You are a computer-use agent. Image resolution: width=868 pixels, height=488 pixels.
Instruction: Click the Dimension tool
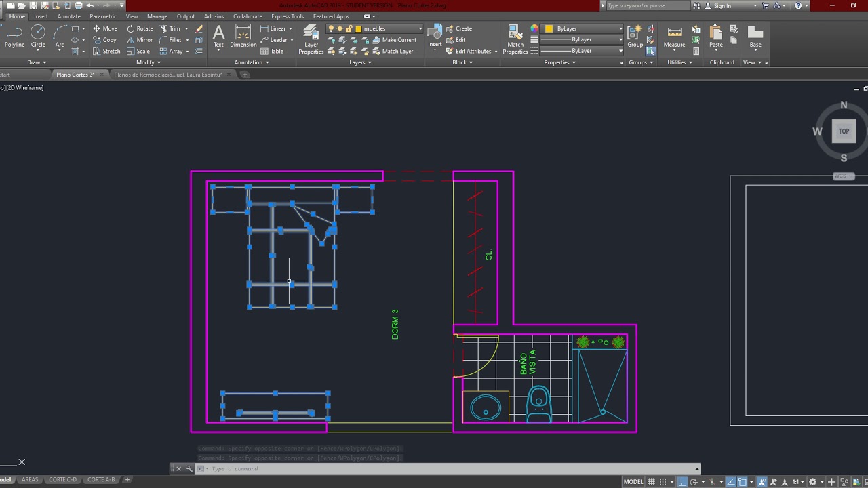[x=243, y=37]
